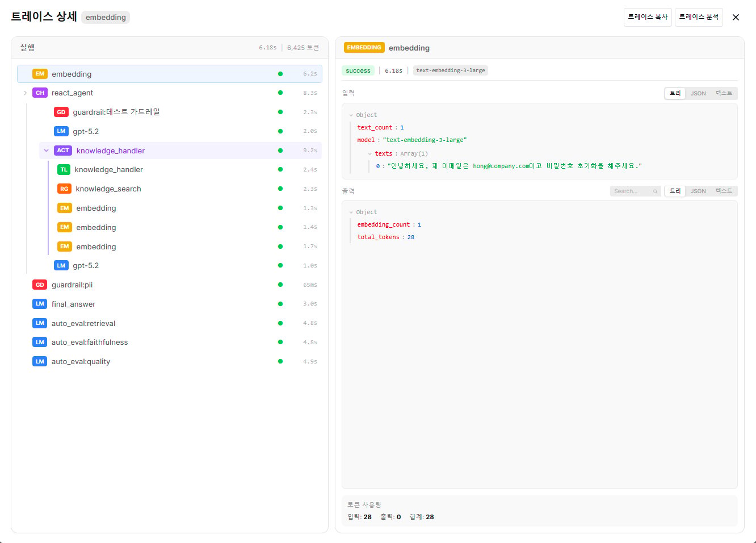Click the GD badge of guardrail:pii
This screenshot has width=756, height=543.
click(40, 285)
